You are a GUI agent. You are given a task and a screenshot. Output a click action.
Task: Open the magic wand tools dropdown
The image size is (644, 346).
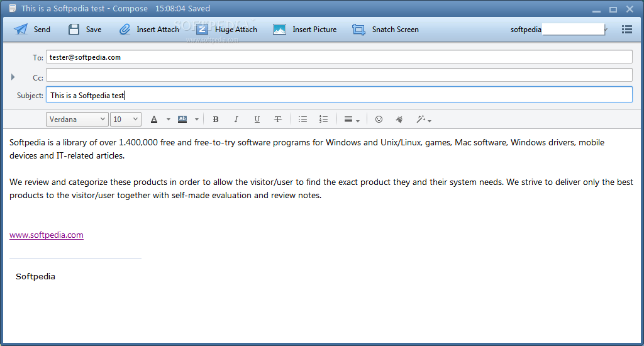(x=424, y=120)
